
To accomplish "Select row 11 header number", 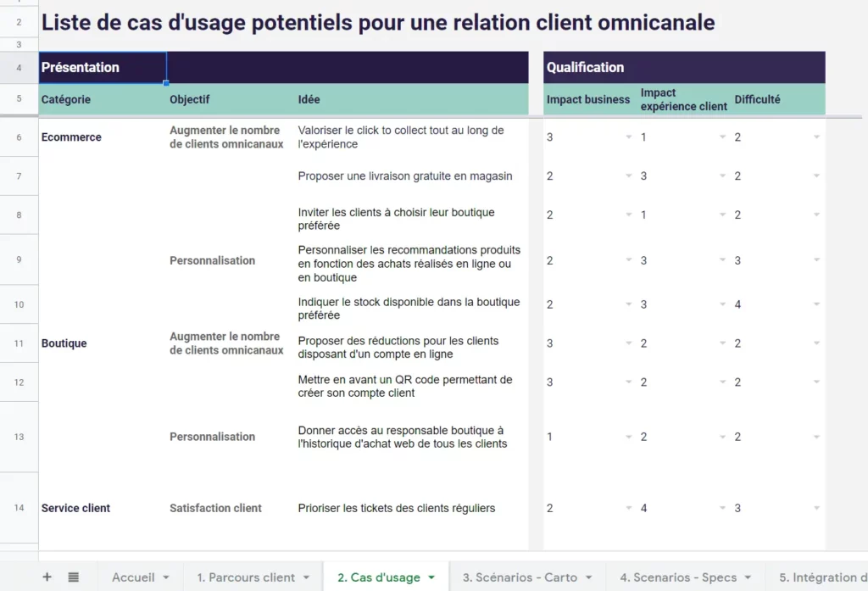I will click(19, 343).
